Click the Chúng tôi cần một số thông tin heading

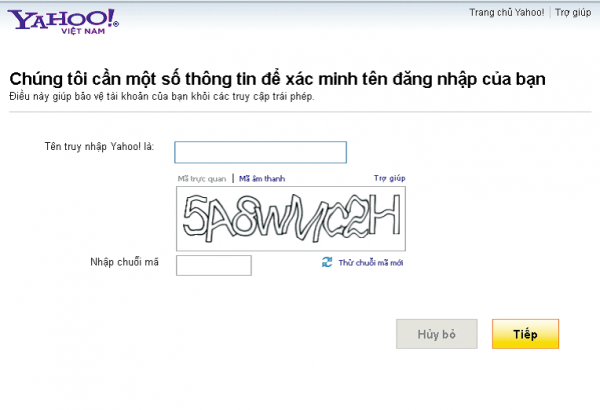point(277,79)
